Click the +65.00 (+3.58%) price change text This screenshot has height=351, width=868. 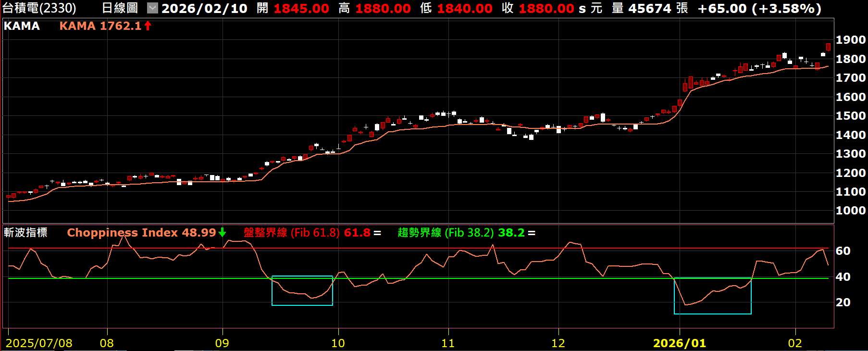759,8
